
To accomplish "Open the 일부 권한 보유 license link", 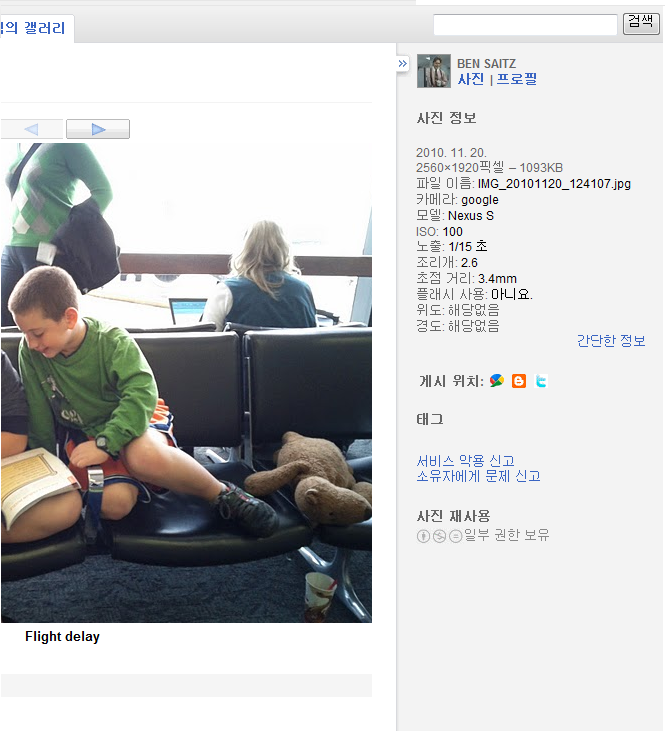I will 506,535.
